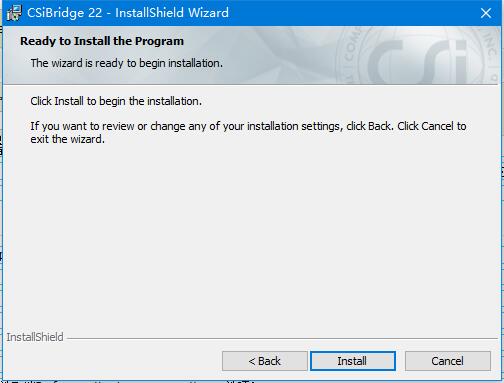Click the CSiBridge 22 title bar text

click(128, 13)
